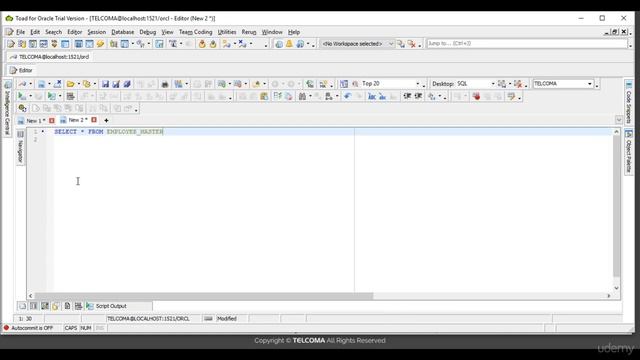Click the Undo arrow icon
The image size is (640, 360).
[347, 96]
